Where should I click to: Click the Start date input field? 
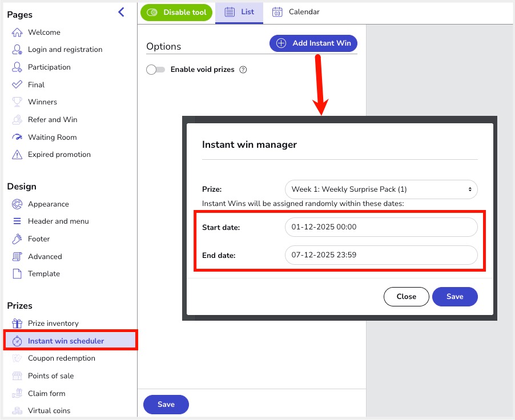(x=381, y=227)
